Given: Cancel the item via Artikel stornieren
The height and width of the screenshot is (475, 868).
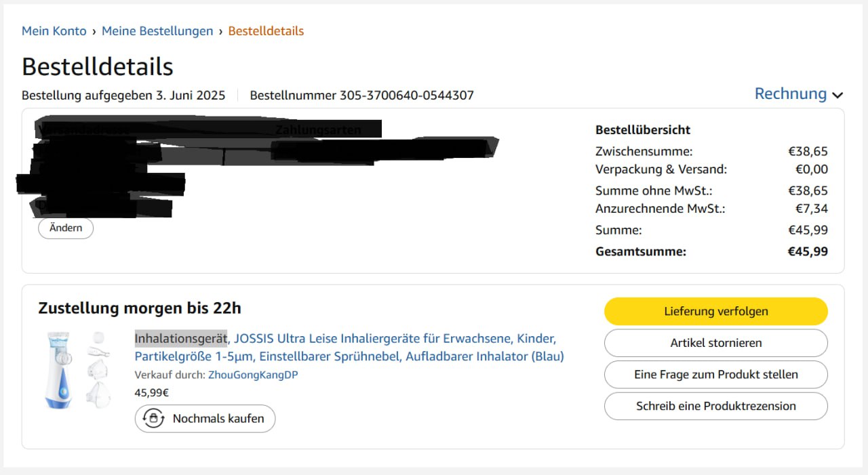Looking at the screenshot, I should pyautogui.click(x=716, y=343).
